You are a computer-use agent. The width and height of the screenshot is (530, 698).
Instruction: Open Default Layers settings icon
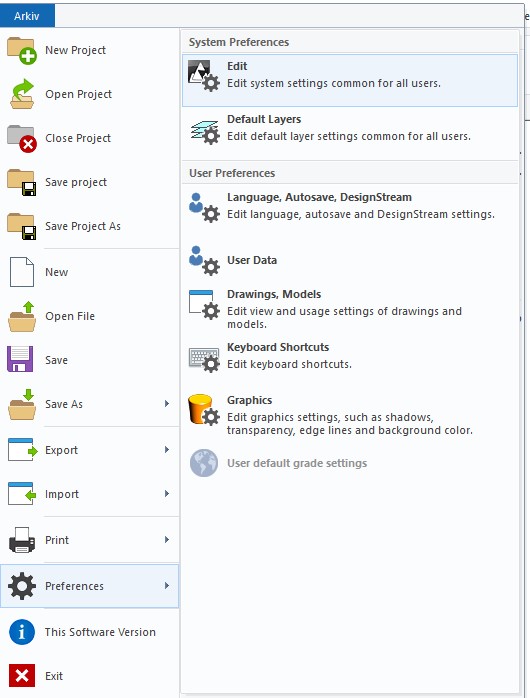pyautogui.click(x=205, y=132)
